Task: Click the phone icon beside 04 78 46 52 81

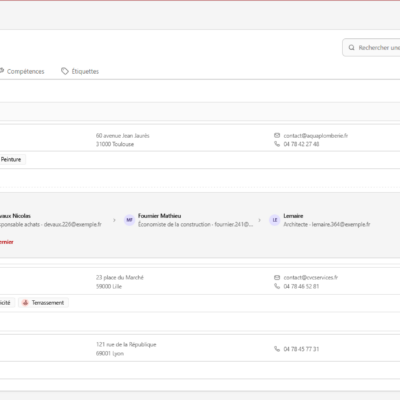Action: click(x=277, y=286)
